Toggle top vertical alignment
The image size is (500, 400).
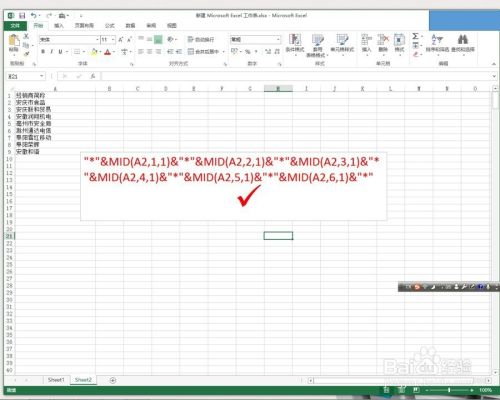point(141,39)
